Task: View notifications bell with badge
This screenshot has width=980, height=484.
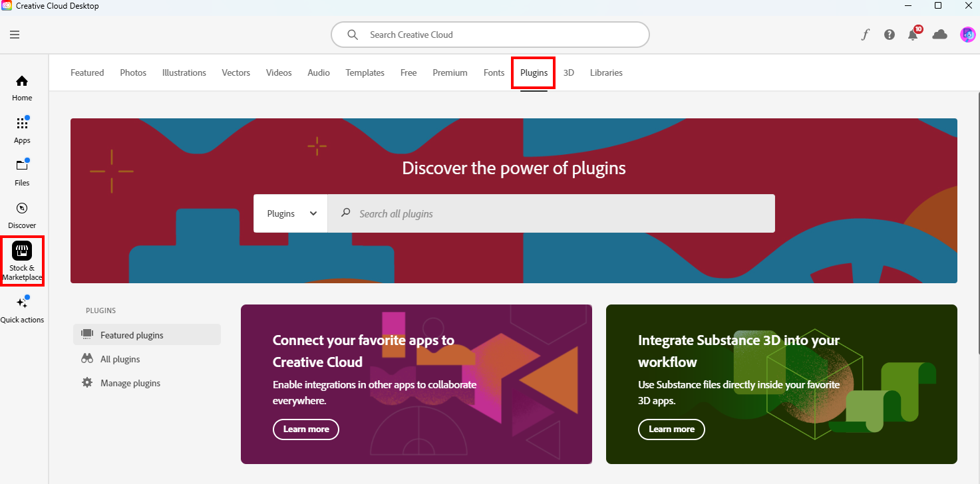Action: click(913, 34)
